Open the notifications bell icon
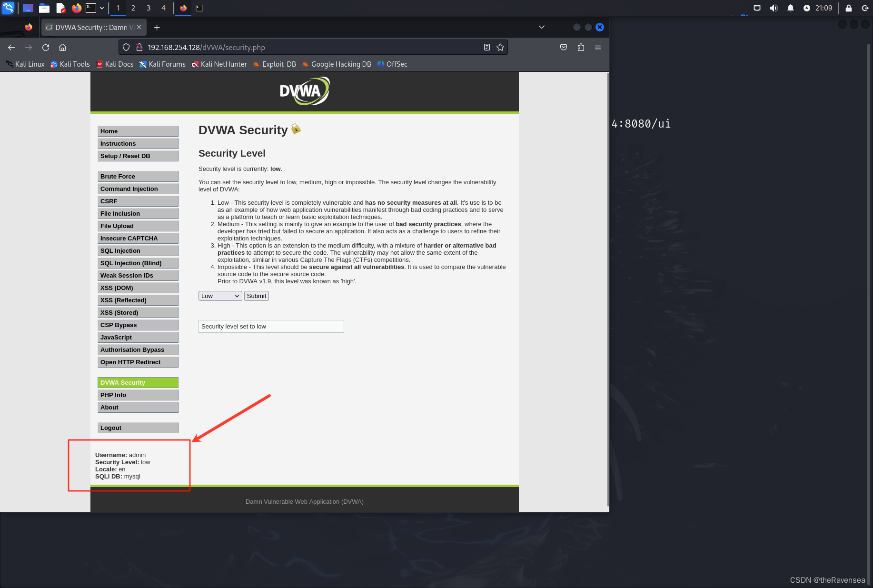This screenshot has width=873, height=588. pyautogui.click(x=791, y=8)
